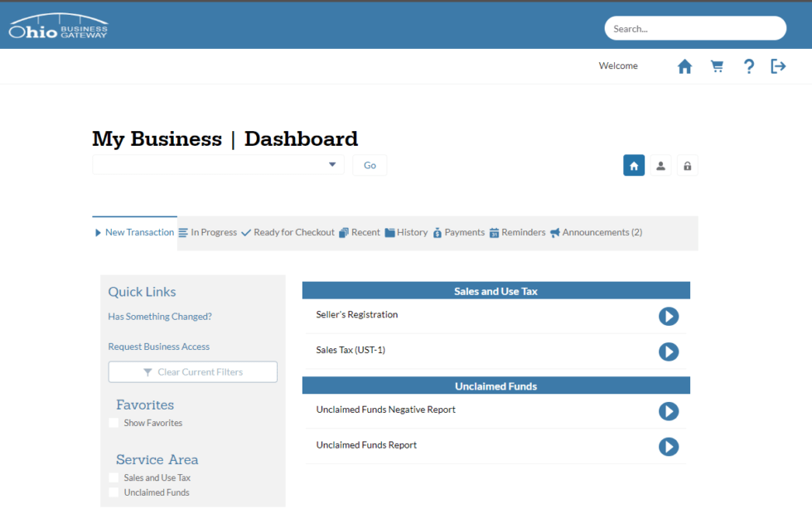Open the Announcements (2) tab

coord(596,233)
